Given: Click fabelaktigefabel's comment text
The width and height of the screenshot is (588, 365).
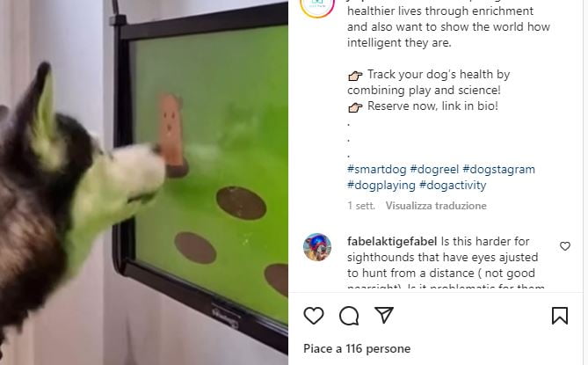Looking at the screenshot, I should click(442, 265).
